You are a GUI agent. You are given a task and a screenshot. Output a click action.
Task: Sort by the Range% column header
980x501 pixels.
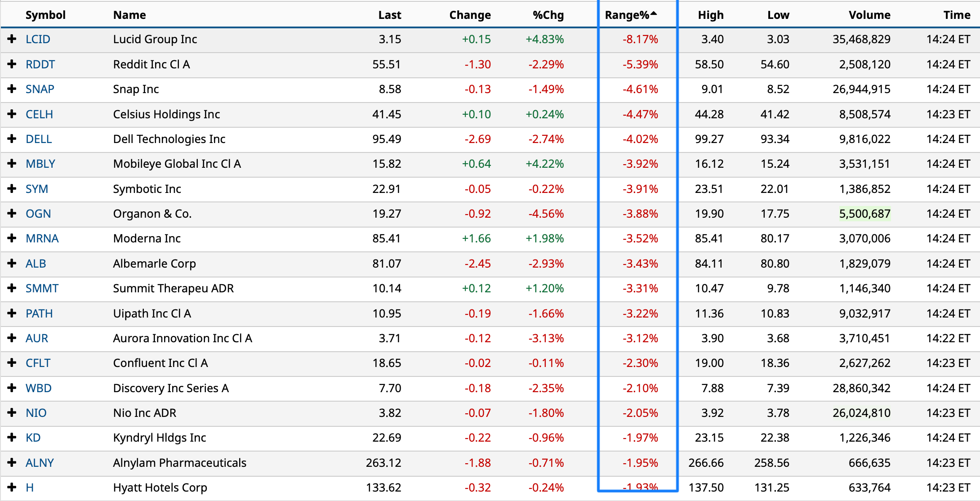(x=627, y=15)
